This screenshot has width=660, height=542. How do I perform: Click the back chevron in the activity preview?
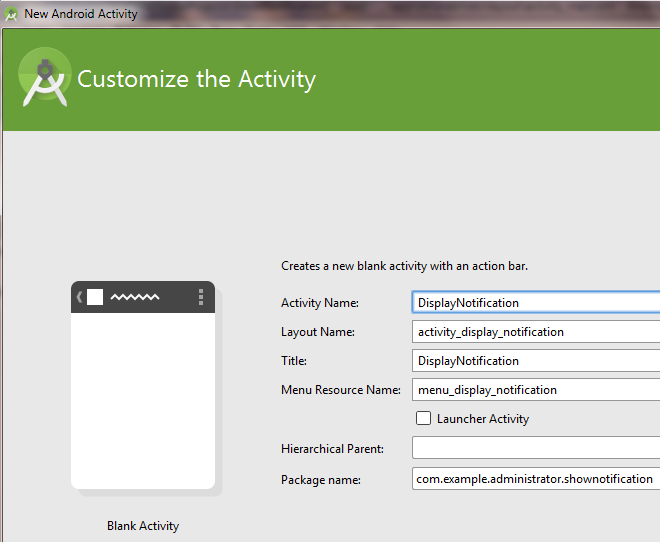(x=79, y=297)
